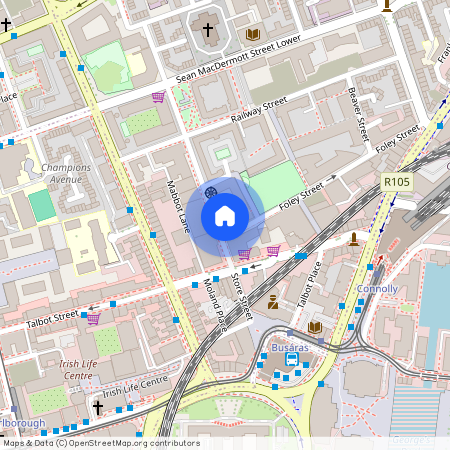Click the wide blue stop marker on railway at Talbot Street
Screen dimensions: 450x450
301,256
